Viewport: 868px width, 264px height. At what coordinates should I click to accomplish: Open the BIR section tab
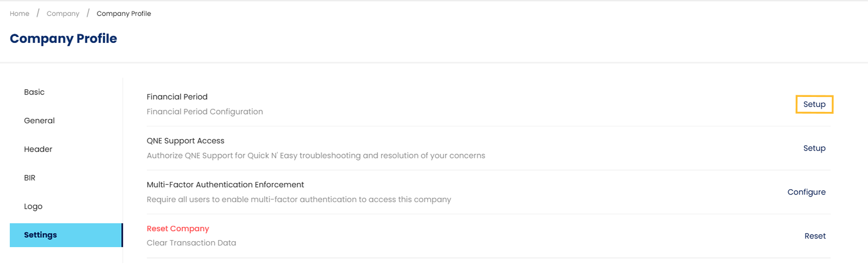coord(30,178)
